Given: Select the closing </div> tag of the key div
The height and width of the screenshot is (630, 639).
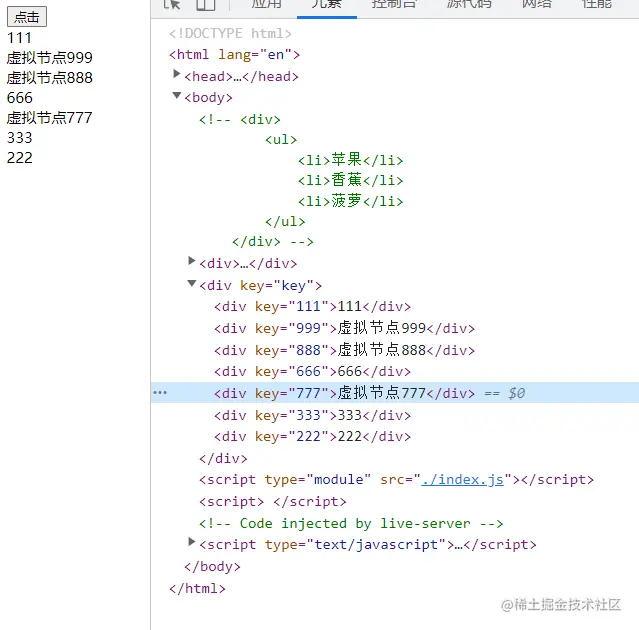Looking at the screenshot, I should pos(223,458).
